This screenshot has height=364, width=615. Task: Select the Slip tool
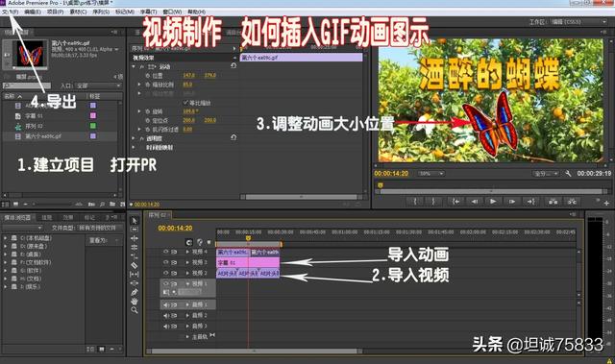tap(135, 275)
